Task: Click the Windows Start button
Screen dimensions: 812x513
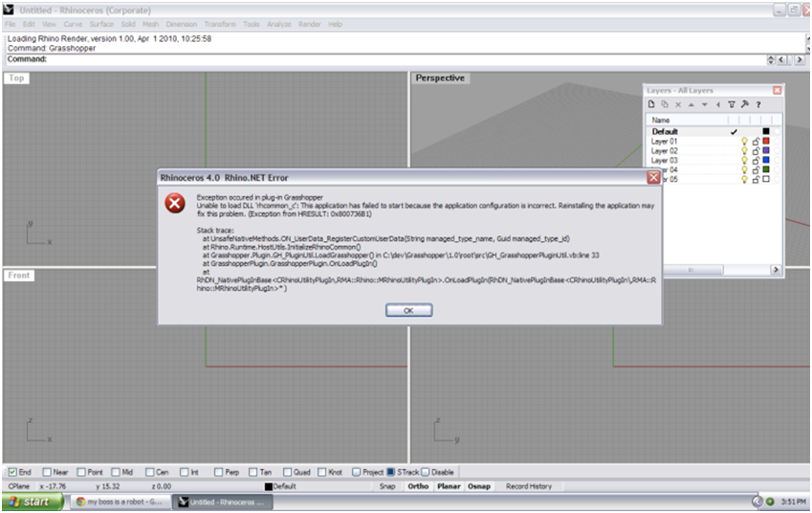Action: [x=33, y=502]
